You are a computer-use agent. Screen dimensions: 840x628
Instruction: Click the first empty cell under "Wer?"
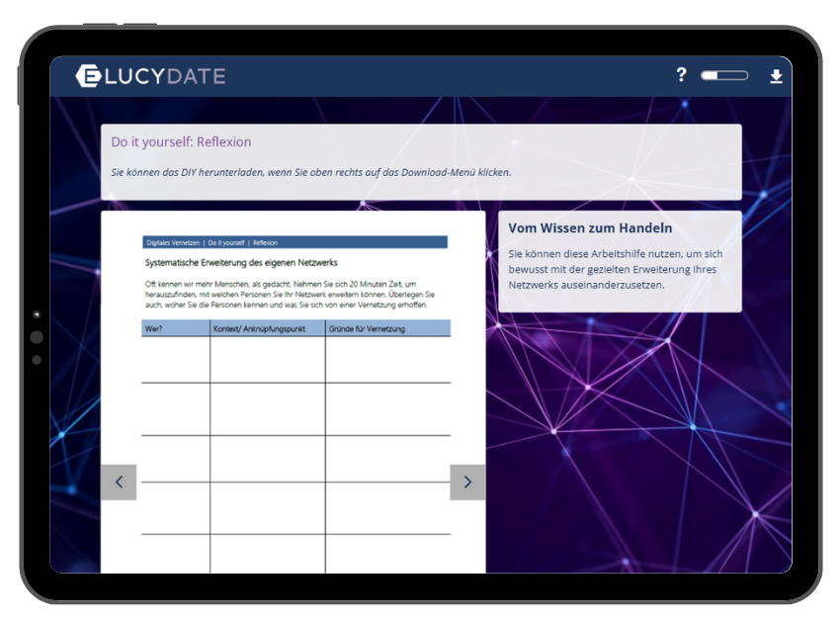[x=175, y=359]
